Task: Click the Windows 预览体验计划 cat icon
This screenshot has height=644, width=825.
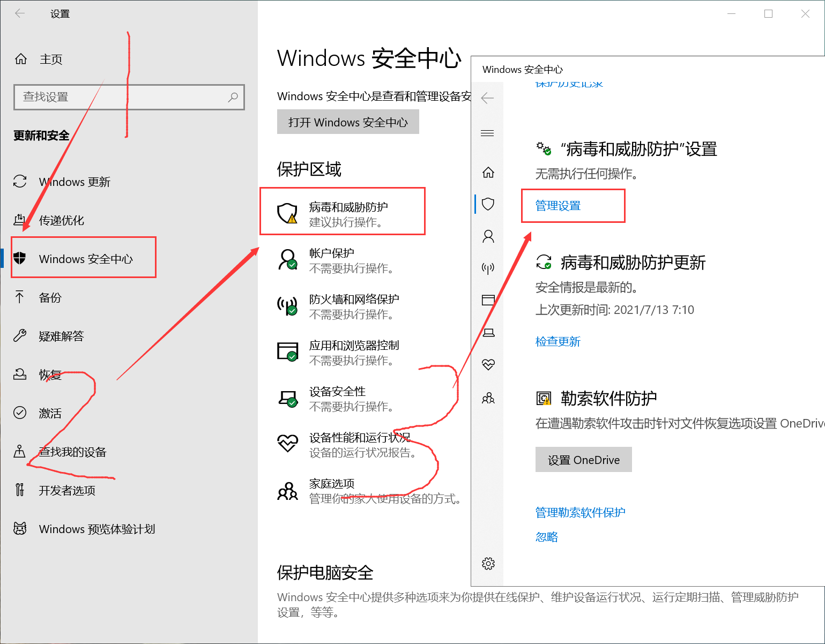Action: pyautogui.click(x=20, y=528)
